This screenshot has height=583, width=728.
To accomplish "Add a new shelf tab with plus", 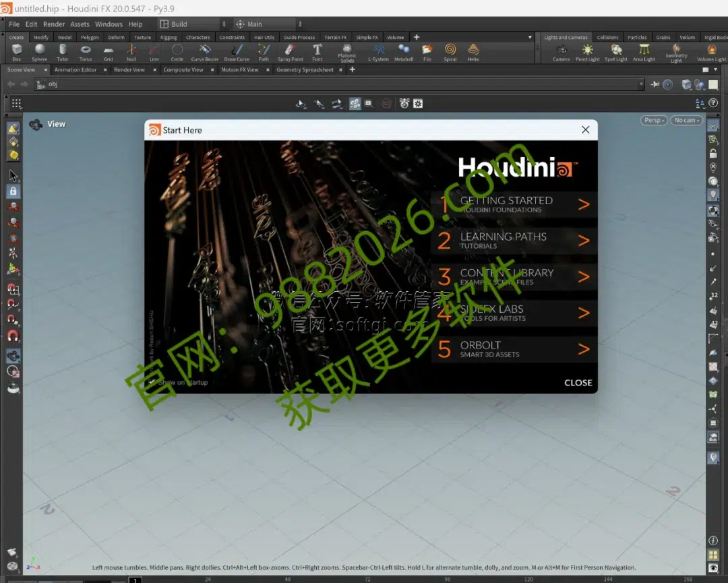I will 417,37.
